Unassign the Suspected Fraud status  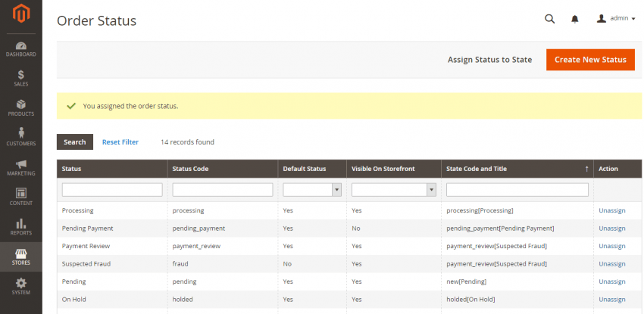tap(612, 264)
